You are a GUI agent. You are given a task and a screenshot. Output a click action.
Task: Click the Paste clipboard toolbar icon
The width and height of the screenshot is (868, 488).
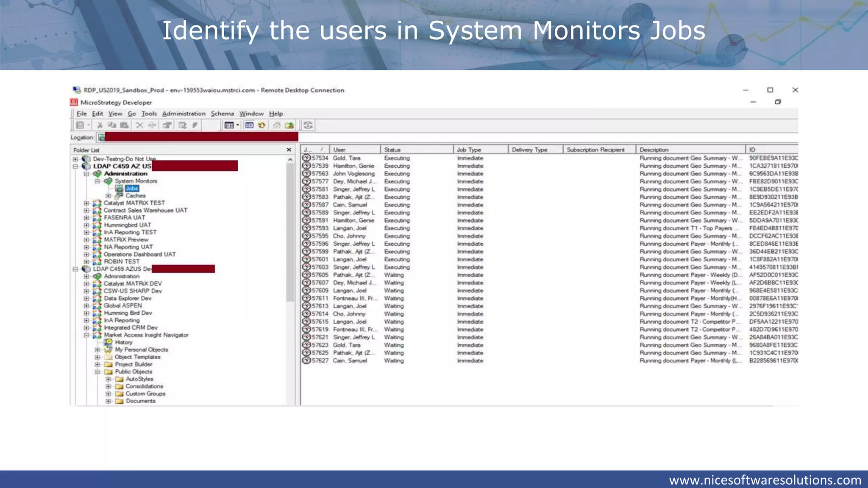pyautogui.click(x=124, y=125)
